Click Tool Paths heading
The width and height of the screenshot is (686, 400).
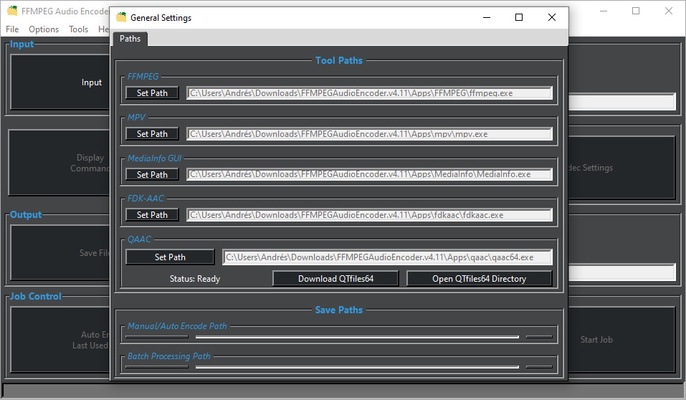339,60
